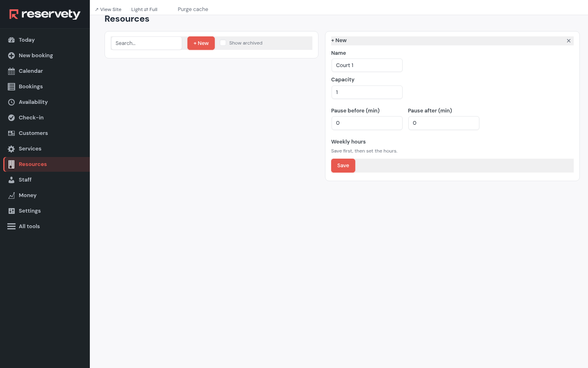Close the New resource panel
The height and width of the screenshot is (368, 588).
point(568,41)
